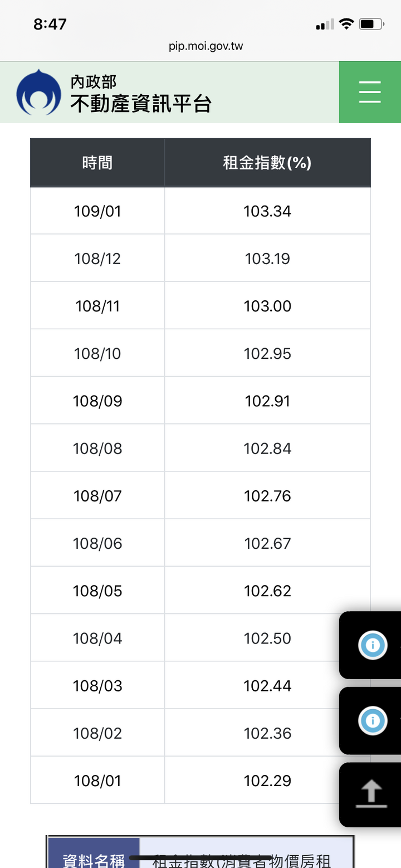Tap the Wi-Fi status icon
The width and height of the screenshot is (401, 868).
[346, 24]
